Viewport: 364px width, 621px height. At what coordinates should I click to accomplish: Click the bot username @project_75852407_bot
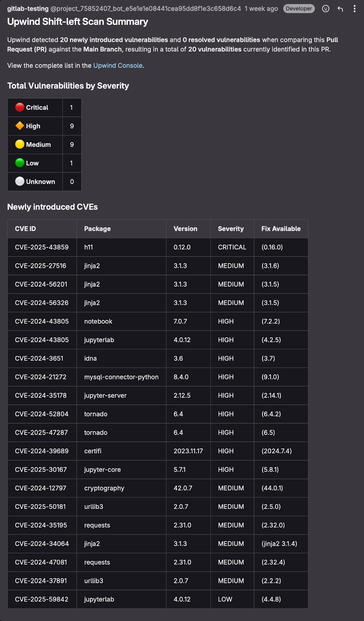pos(146,9)
